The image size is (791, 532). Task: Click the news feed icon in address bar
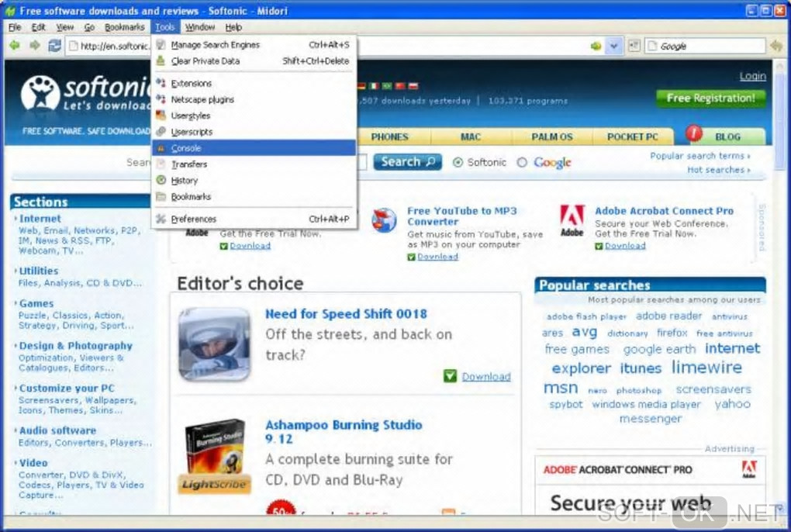click(596, 47)
